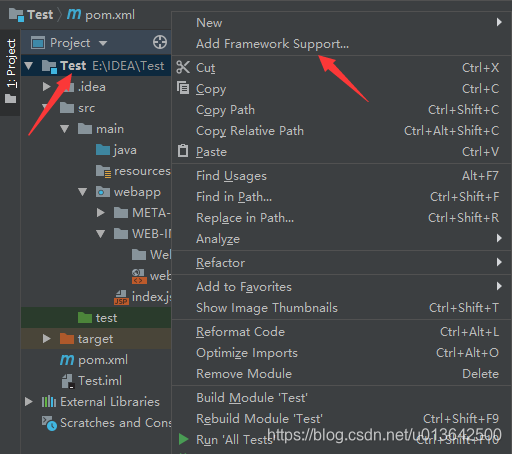
Task: Open Add to Favorites submenu
Action: click(341, 287)
